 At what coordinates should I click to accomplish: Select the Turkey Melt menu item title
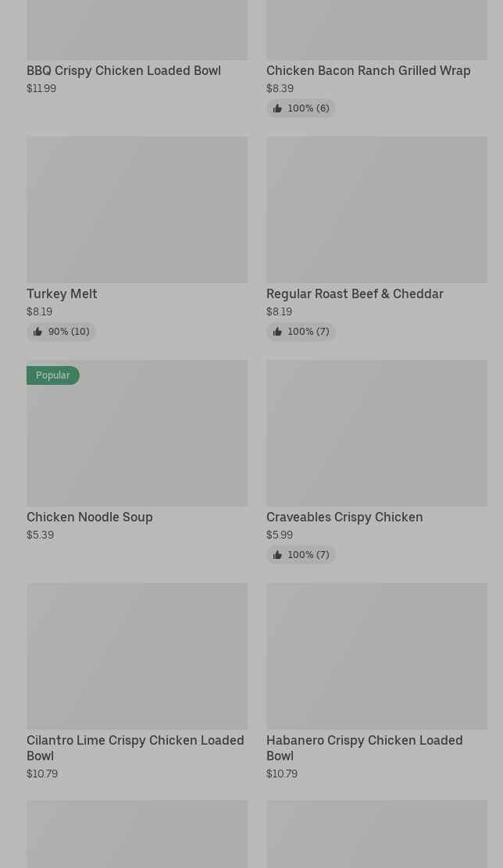coord(62,293)
